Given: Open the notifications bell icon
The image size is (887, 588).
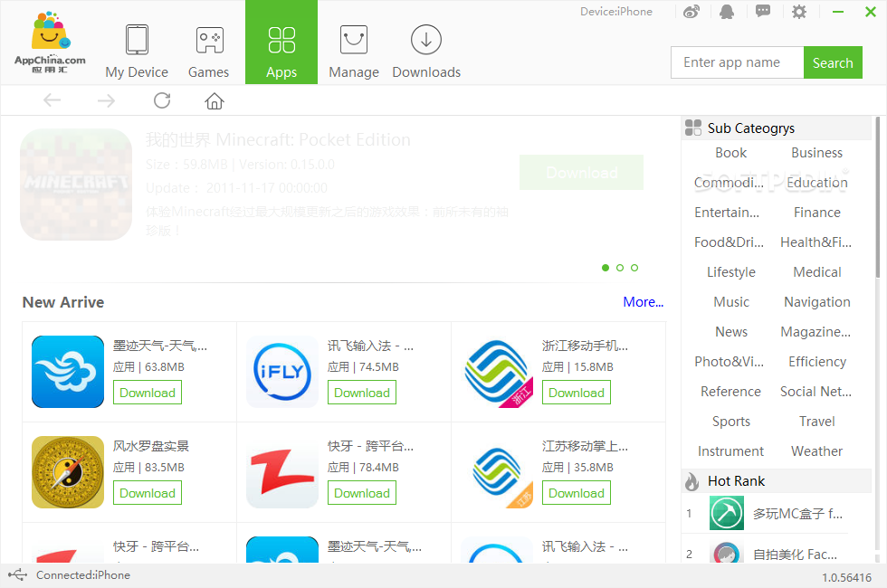Looking at the screenshot, I should point(727,11).
